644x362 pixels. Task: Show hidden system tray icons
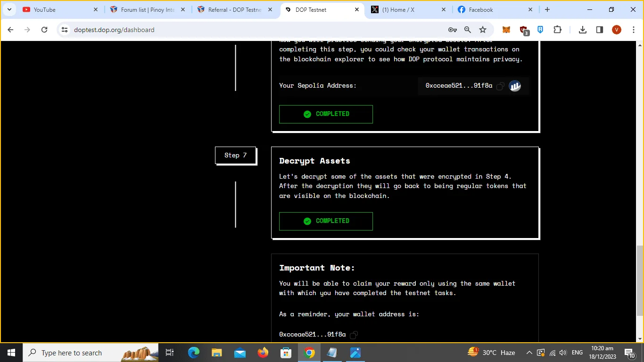coord(529,353)
